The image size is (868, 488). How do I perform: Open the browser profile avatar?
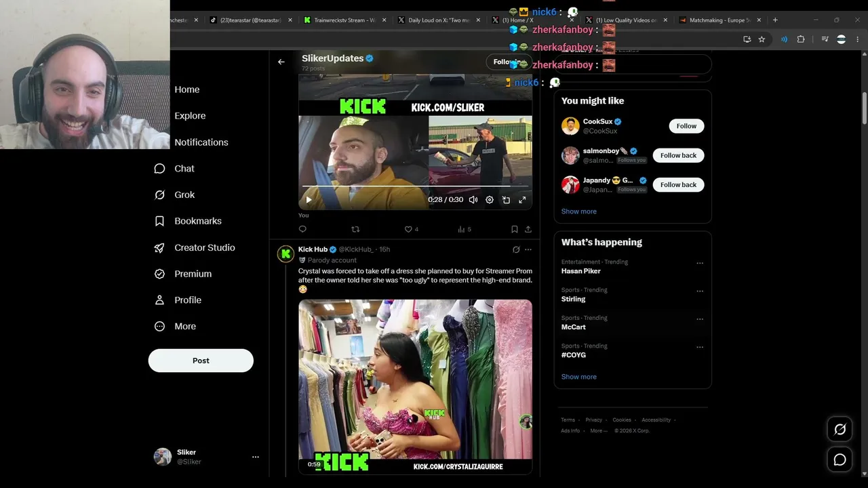point(841,39)
